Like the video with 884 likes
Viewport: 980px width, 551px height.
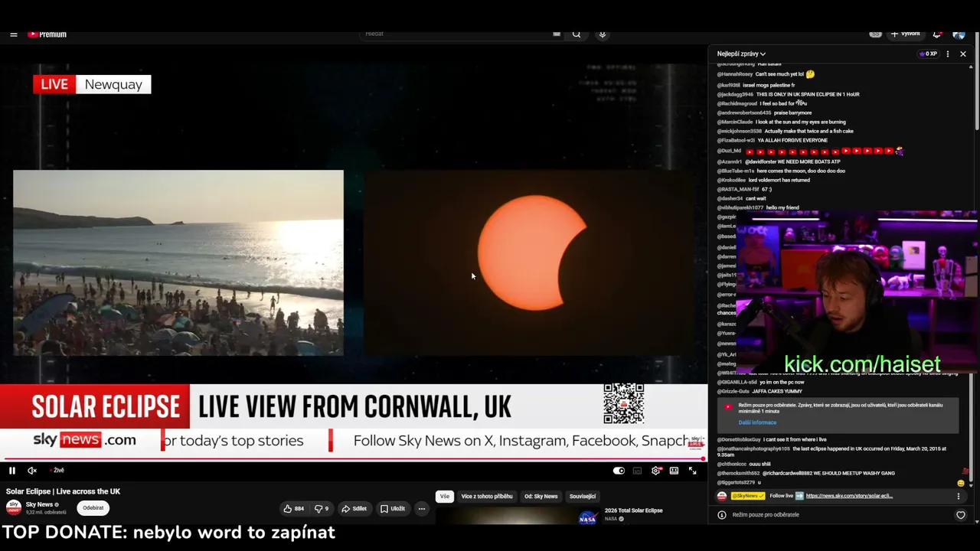pos(294,509)
